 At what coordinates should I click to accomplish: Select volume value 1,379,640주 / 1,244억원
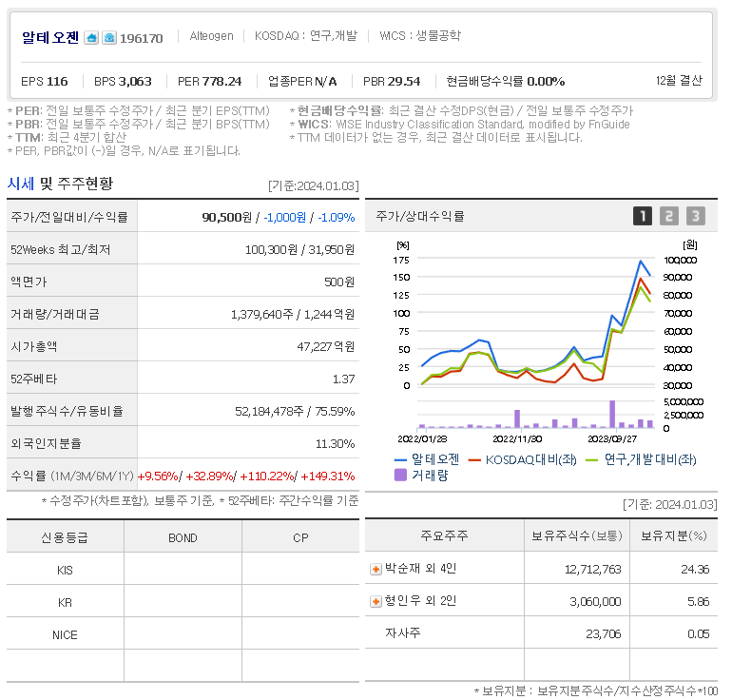click(x=293, y=314)
